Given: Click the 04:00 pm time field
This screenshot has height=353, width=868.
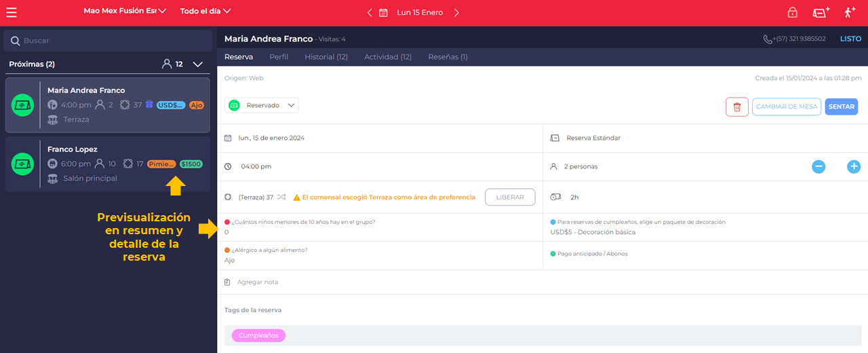Looking at the screenshot, I should (256, 166).
